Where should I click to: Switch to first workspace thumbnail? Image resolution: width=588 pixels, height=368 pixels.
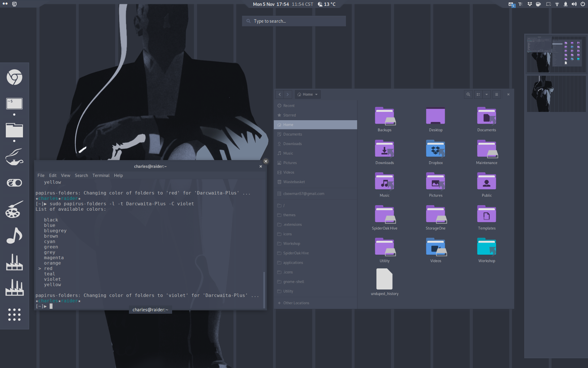[556, 54]
